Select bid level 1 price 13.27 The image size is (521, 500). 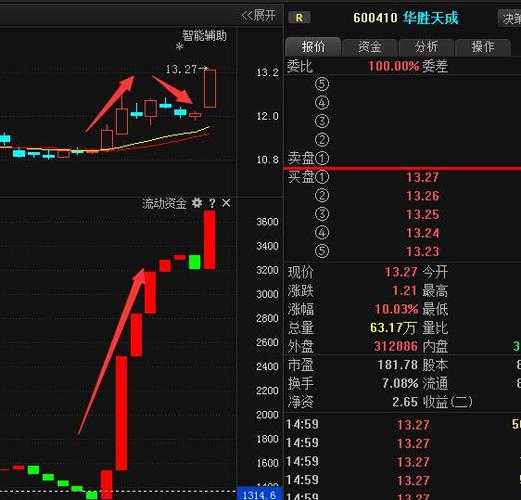point(422,177)
